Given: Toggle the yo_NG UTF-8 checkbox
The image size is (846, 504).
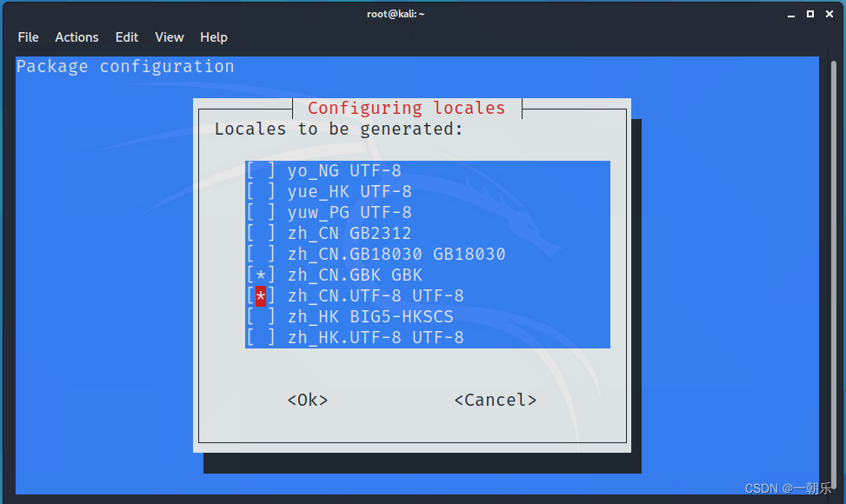Looking at the screenshot, I should tap(261, 171).
